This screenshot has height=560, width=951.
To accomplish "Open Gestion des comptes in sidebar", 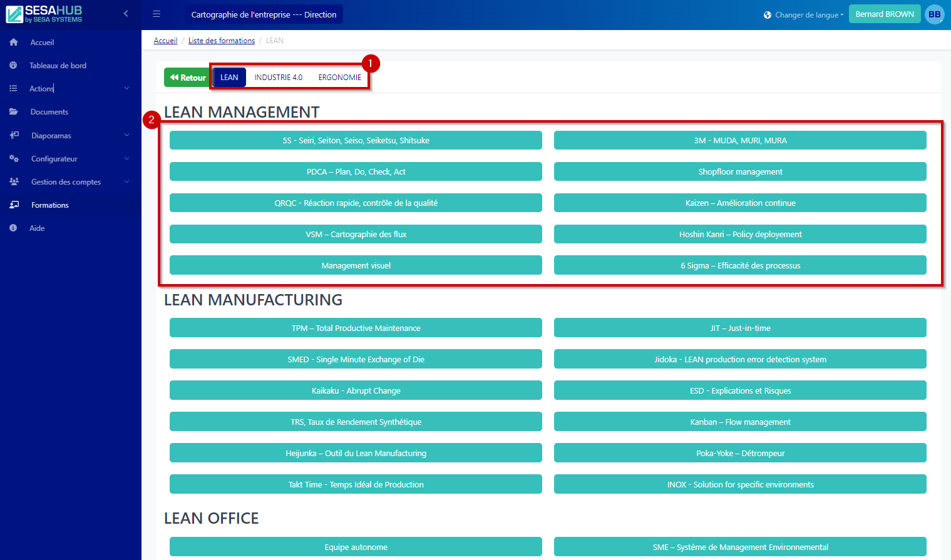I will [66, 182].
